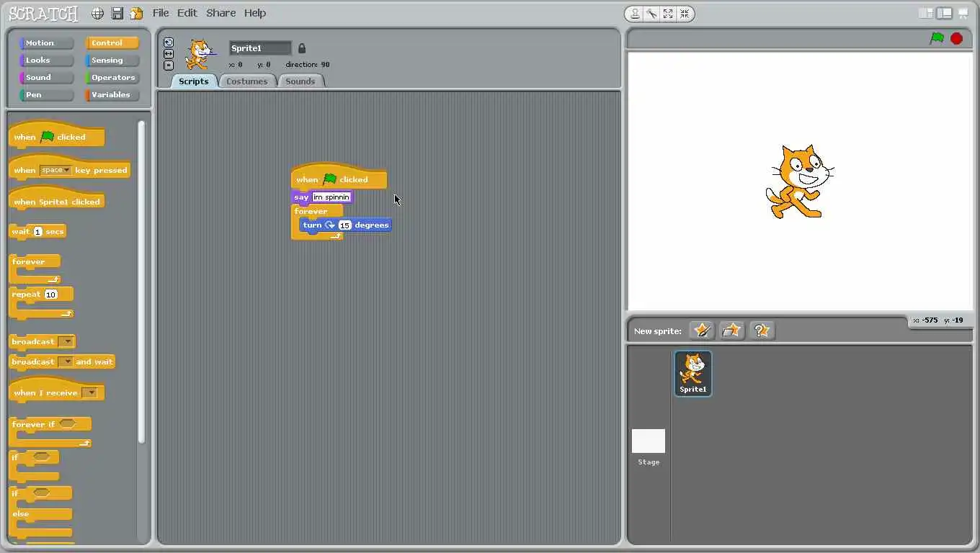Paint a new sprite

[702, 331]
